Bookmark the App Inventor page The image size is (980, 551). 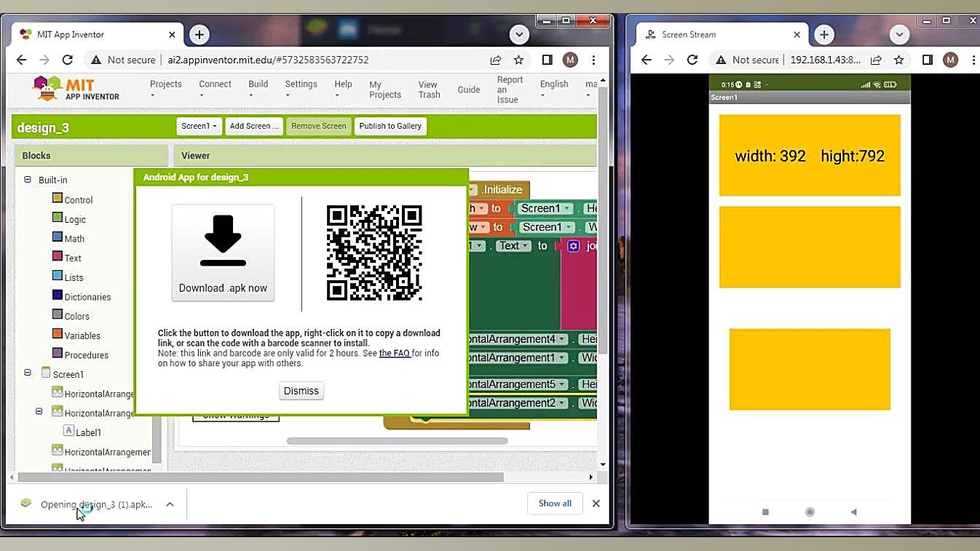point(518,60)
